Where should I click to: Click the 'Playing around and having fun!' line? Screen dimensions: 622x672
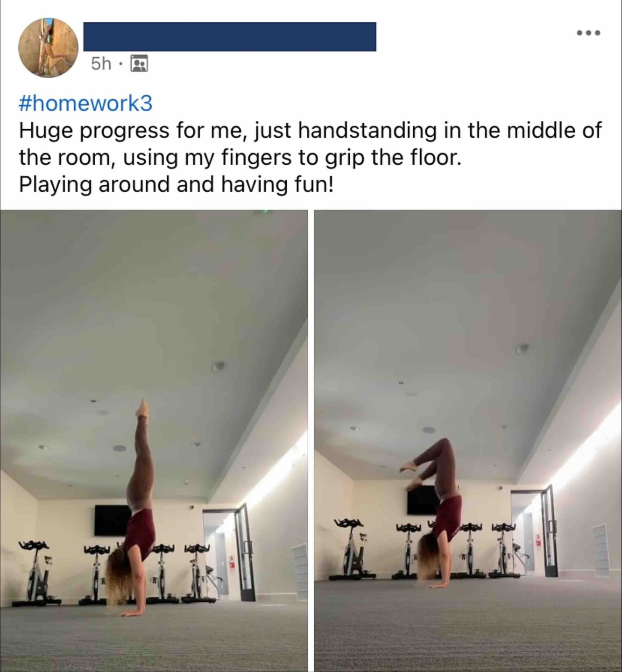click(177, 184)
